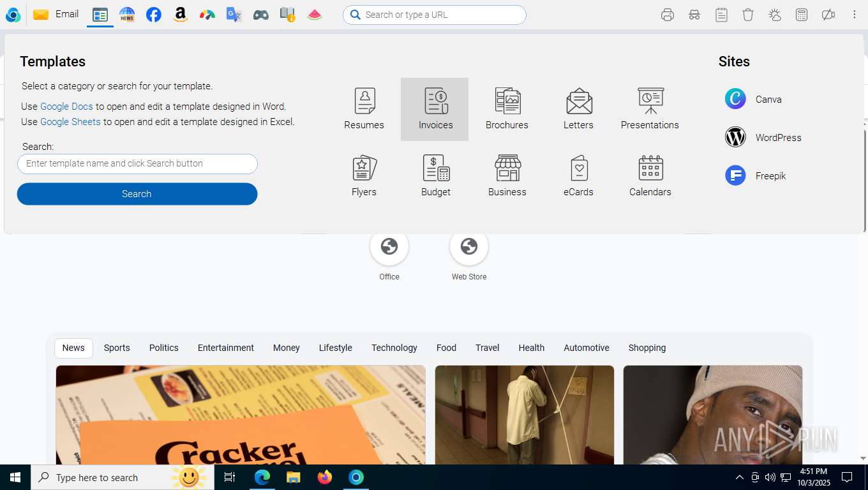868x490 pixels.
Task: Switch to the Food tab
Action: click(446, 348)
